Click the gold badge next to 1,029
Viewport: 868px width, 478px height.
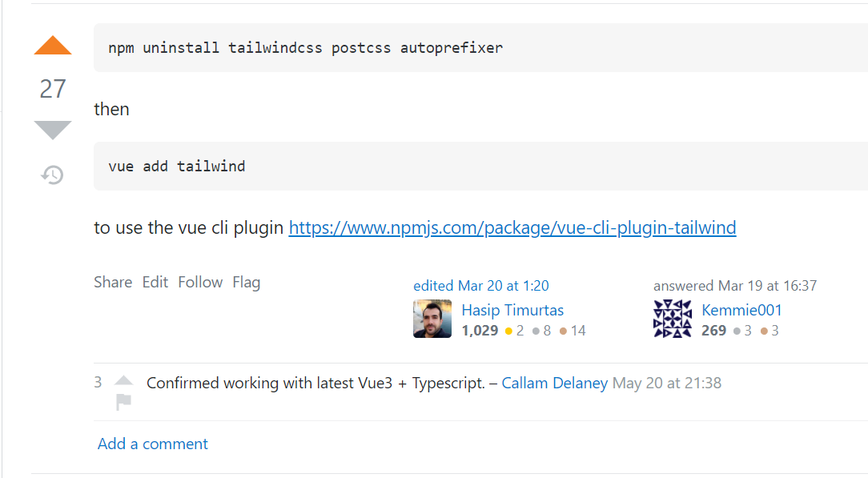[516, 330]
